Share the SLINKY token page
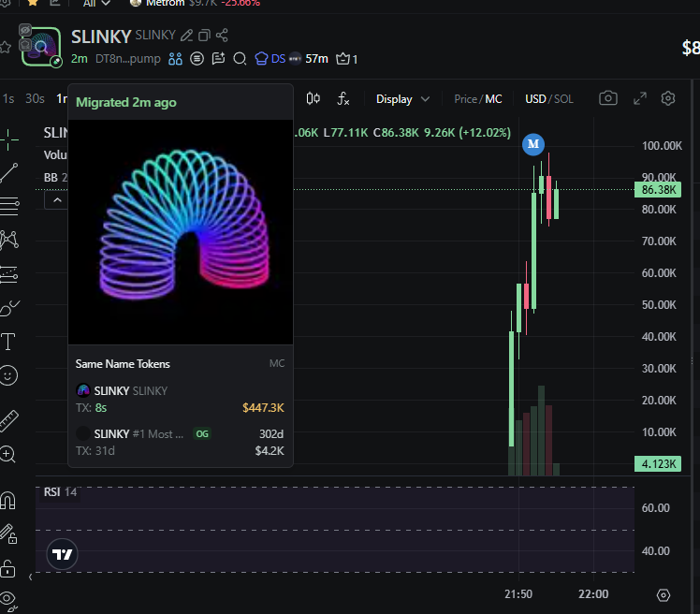Image resolution: width=700 pixels, height=614 pixels. coord(222,36)
